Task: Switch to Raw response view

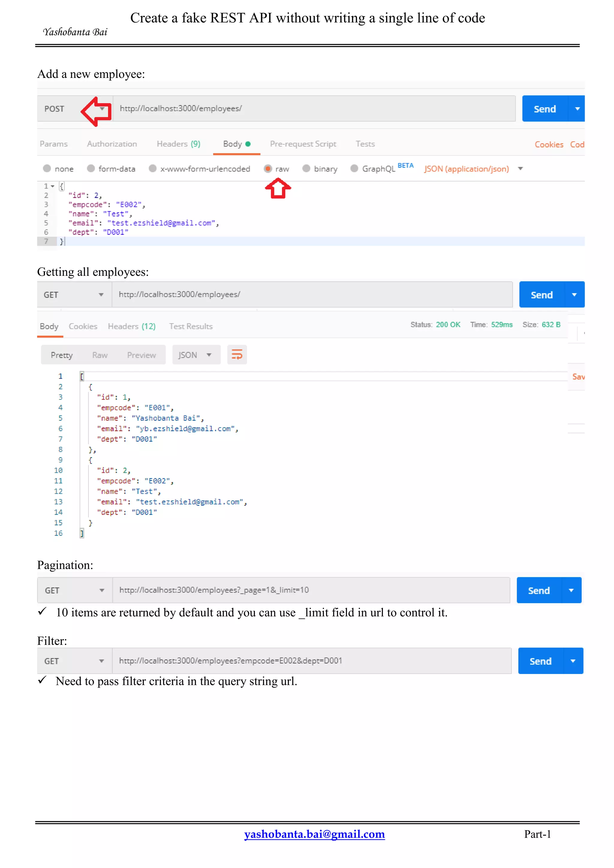Action: point(100,355)
